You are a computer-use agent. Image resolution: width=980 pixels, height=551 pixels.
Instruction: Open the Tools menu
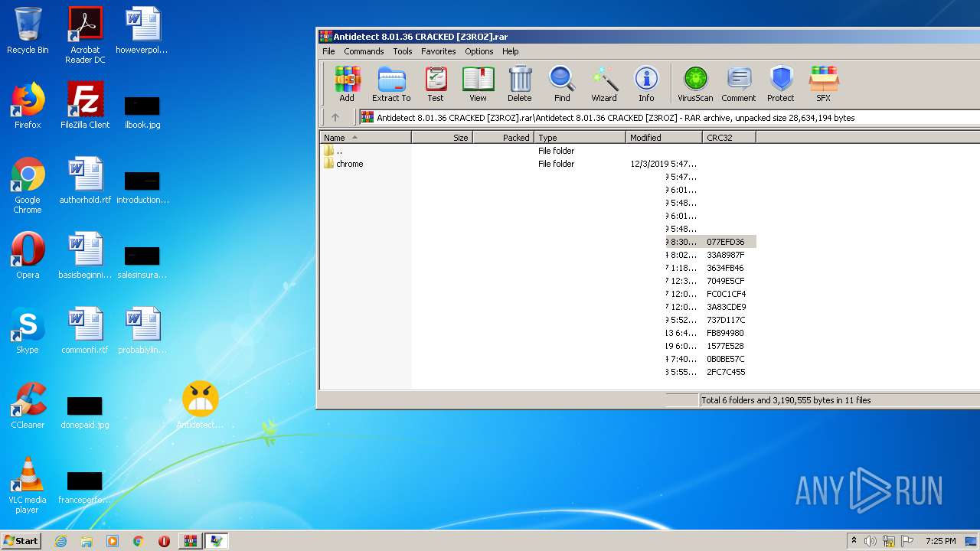403,51
